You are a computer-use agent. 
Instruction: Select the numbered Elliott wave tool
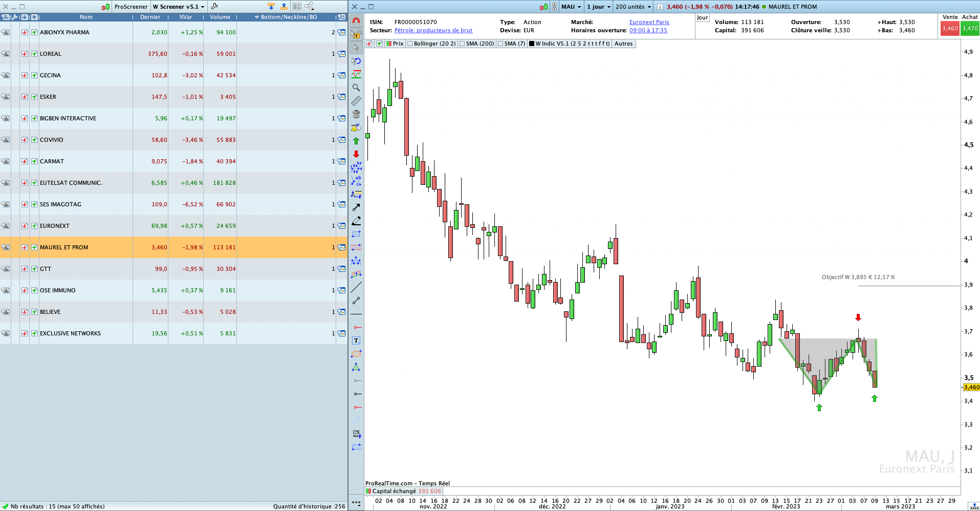356,167
